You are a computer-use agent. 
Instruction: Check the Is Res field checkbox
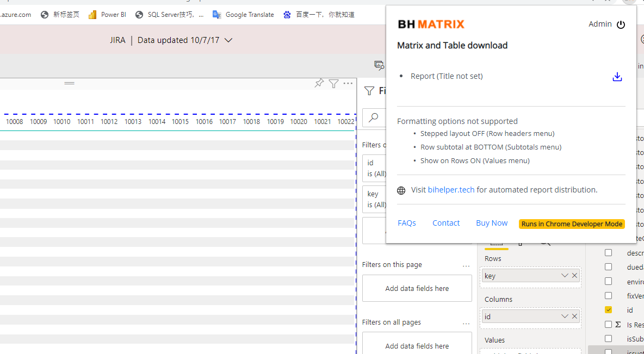pos(608,325)
